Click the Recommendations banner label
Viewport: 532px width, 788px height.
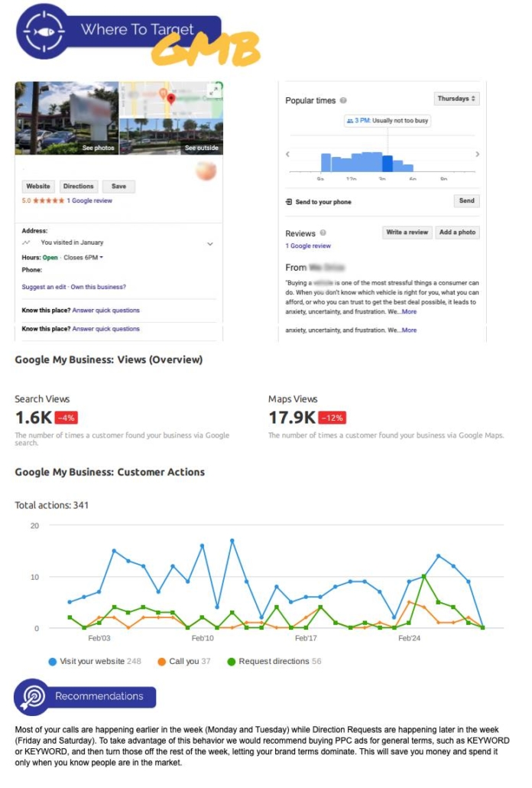tap(99, 696)
